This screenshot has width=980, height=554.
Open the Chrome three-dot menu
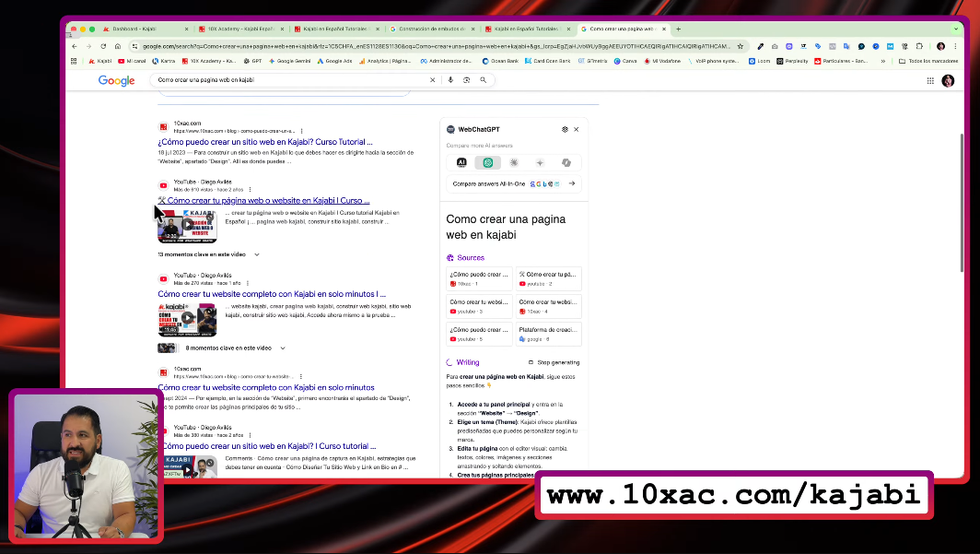tap(956, 46)
